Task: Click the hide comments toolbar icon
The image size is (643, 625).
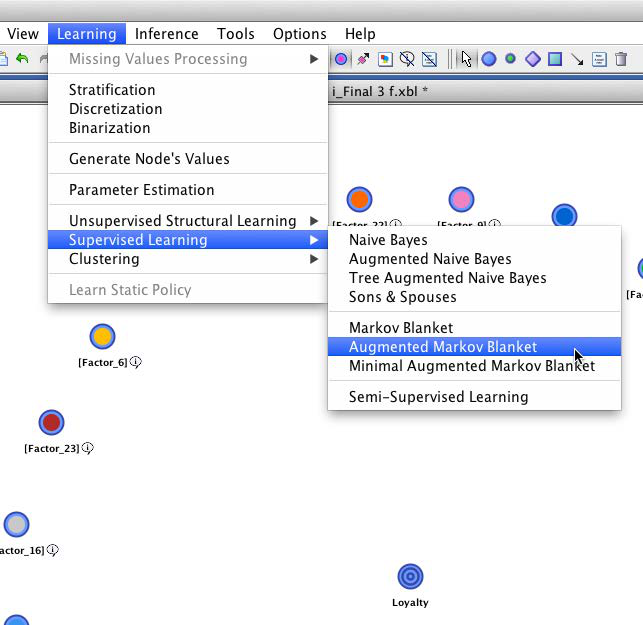Action: (407, 59)
